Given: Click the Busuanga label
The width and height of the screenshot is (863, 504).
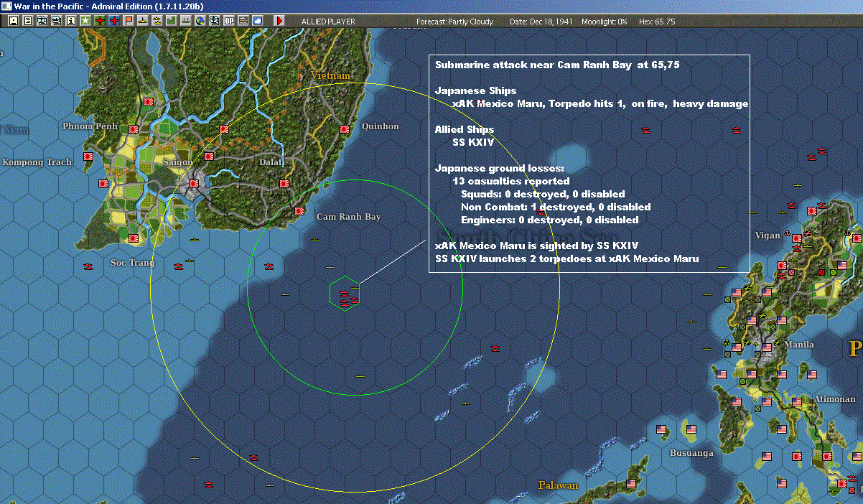Looking at the screenshot, I should (691, 453).
